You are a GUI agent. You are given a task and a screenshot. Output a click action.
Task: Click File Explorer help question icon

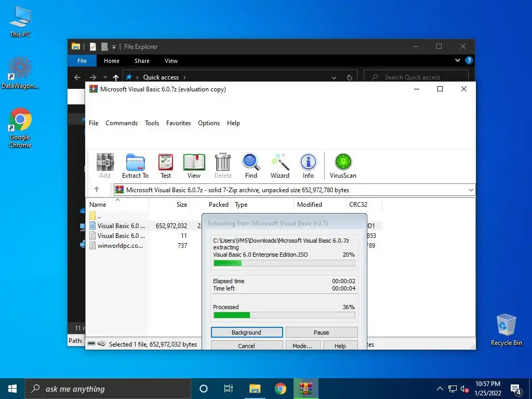469,60
